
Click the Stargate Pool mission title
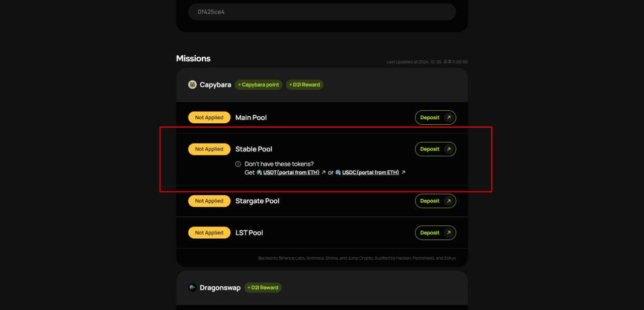(x=257, y=201)
